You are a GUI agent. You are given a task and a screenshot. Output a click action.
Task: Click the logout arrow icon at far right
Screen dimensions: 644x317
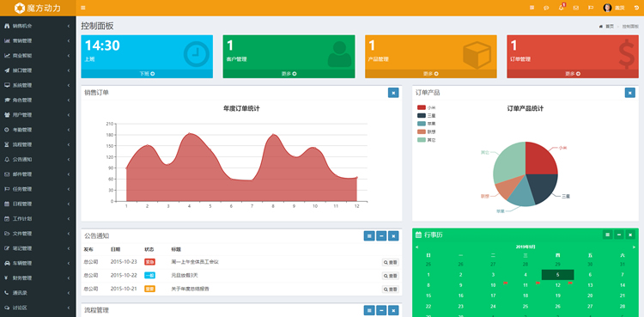coord(636,8)
